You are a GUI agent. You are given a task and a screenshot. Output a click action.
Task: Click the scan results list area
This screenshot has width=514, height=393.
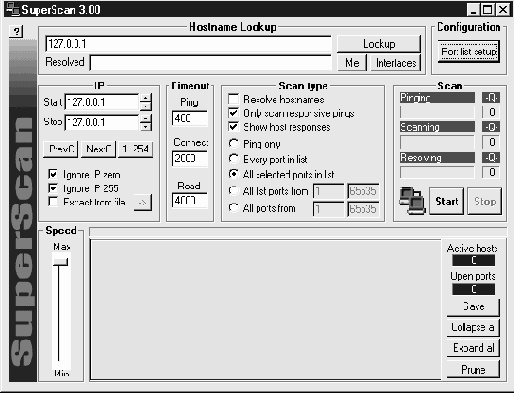[266, 309]
